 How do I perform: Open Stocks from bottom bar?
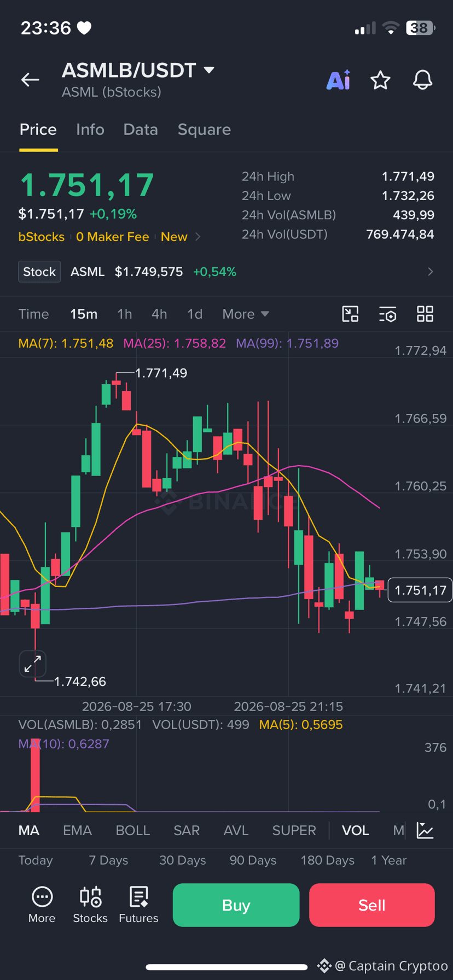point(90,905)
